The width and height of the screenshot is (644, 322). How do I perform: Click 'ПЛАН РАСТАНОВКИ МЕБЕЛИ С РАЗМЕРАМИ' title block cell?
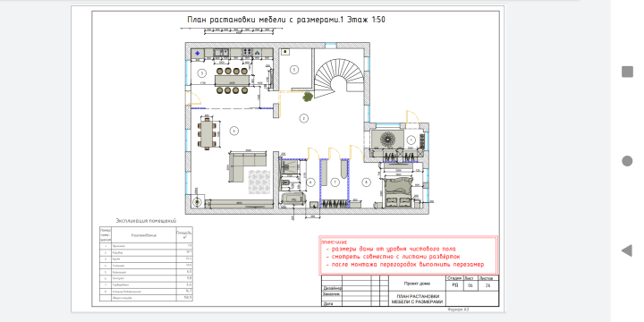418,299
